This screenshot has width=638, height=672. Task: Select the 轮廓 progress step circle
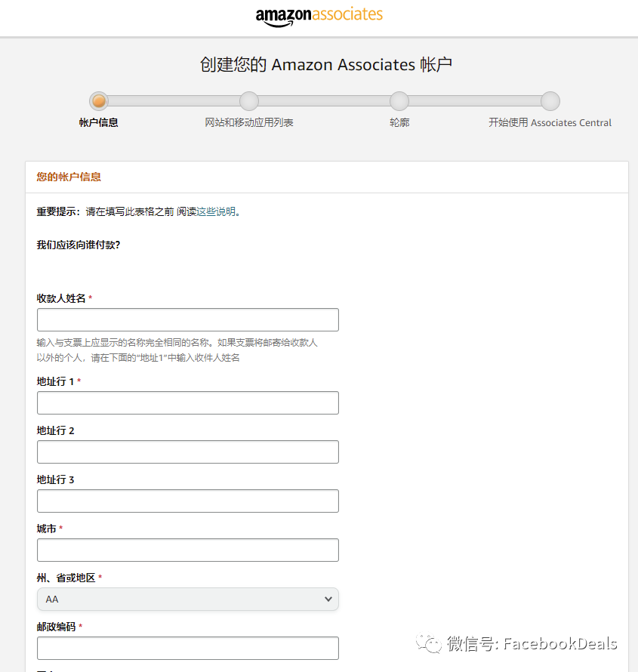point(399,101)
